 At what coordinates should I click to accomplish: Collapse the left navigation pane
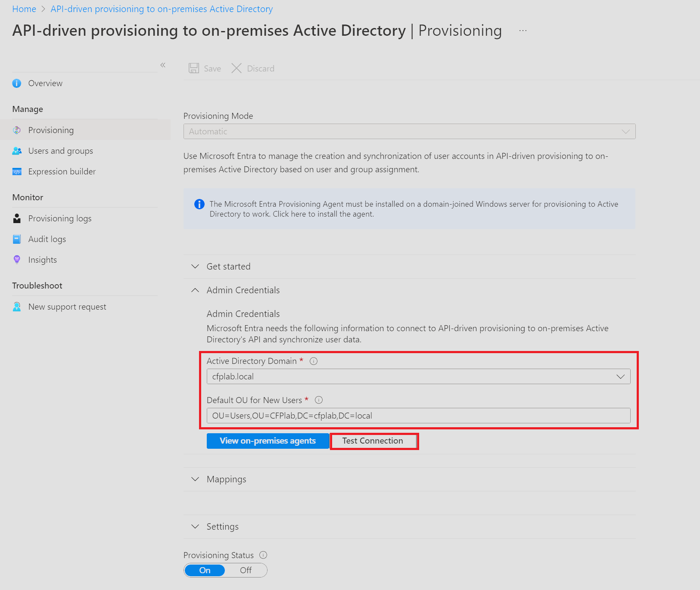pyautogui.click(x=163, y=65)
